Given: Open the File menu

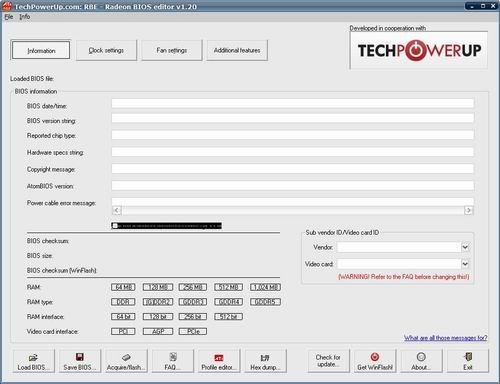Looking at the screenshot, I should (9, 17).
